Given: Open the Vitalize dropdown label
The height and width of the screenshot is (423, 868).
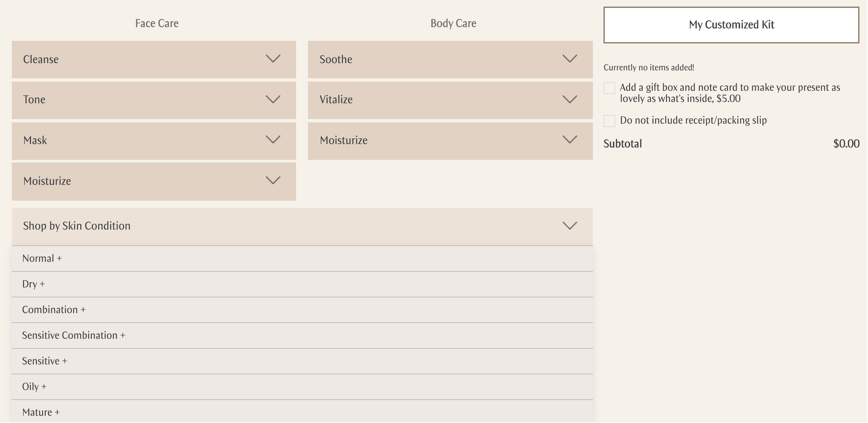Looking at the screenshot, I should 336,99.
